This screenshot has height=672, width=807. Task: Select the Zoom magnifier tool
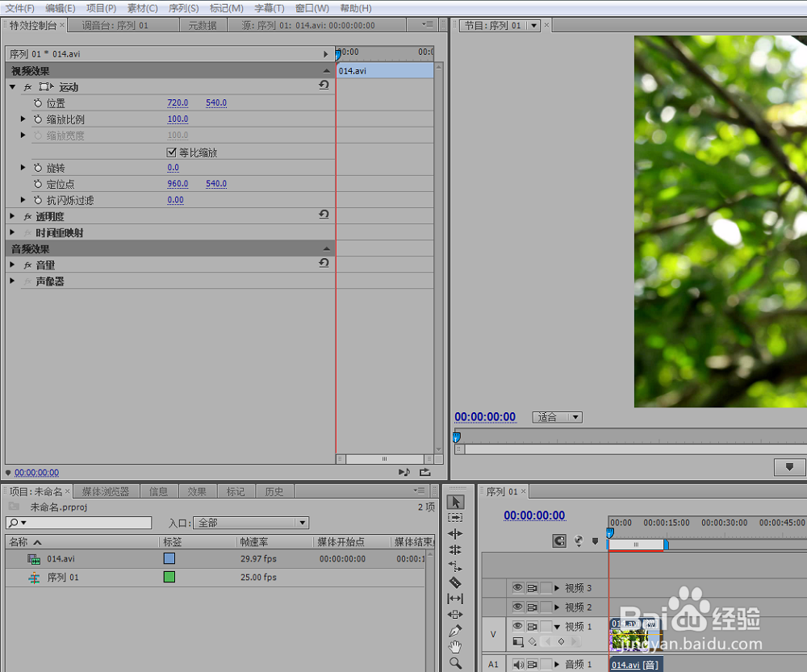[455, 663]
